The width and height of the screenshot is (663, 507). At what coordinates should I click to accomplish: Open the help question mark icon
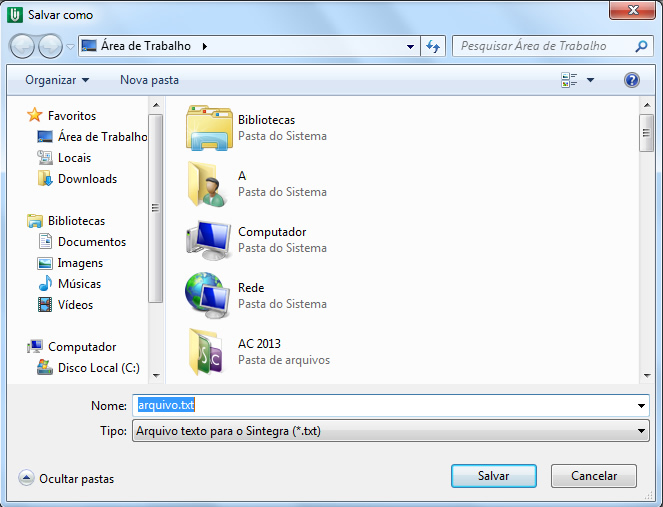tap(631, 80)
